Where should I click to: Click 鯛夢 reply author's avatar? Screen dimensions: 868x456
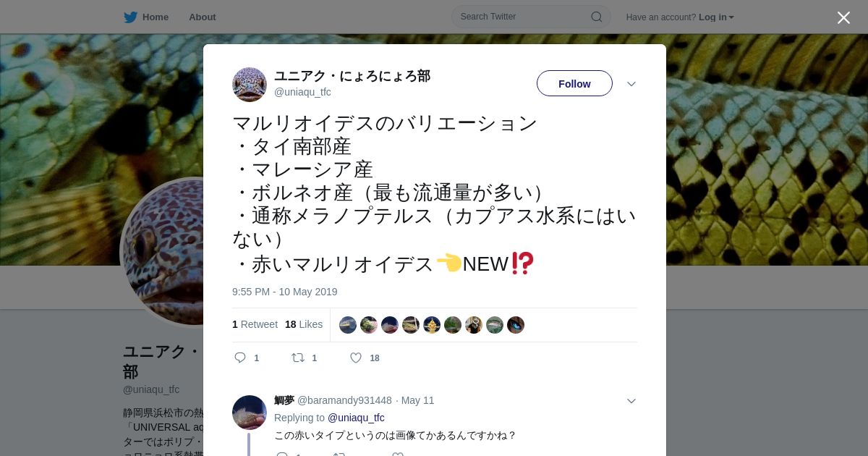coord(250,413)
